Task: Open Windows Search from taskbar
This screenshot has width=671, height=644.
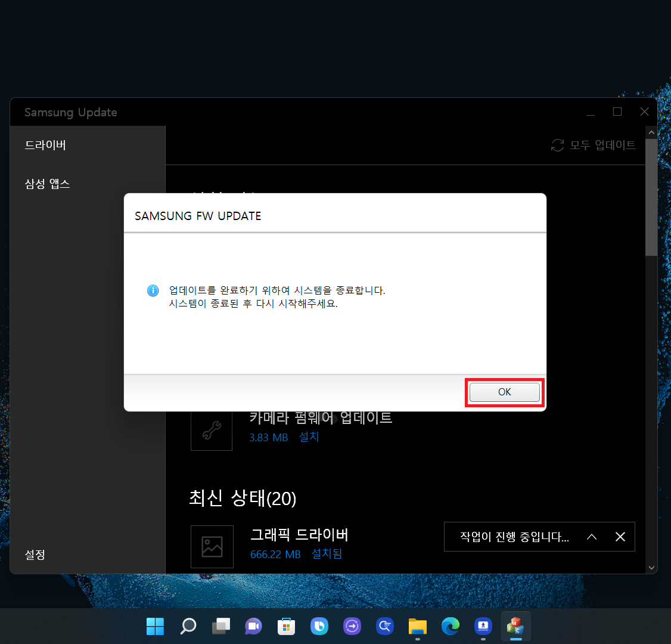Action: pyautogui.click(x=188, y=627)
